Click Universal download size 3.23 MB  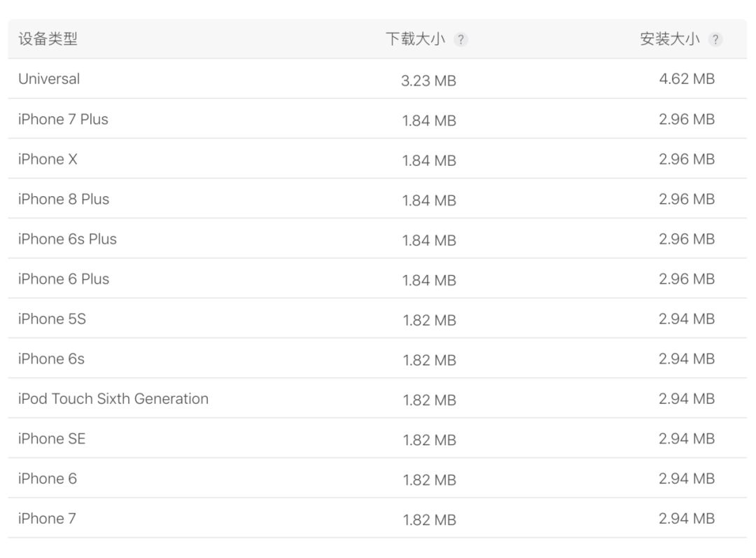point(428,81)
